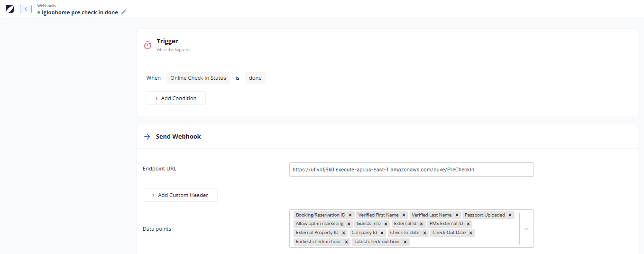
Task: Remove Booking/Reservation ID data point
Action: [350, 215]
